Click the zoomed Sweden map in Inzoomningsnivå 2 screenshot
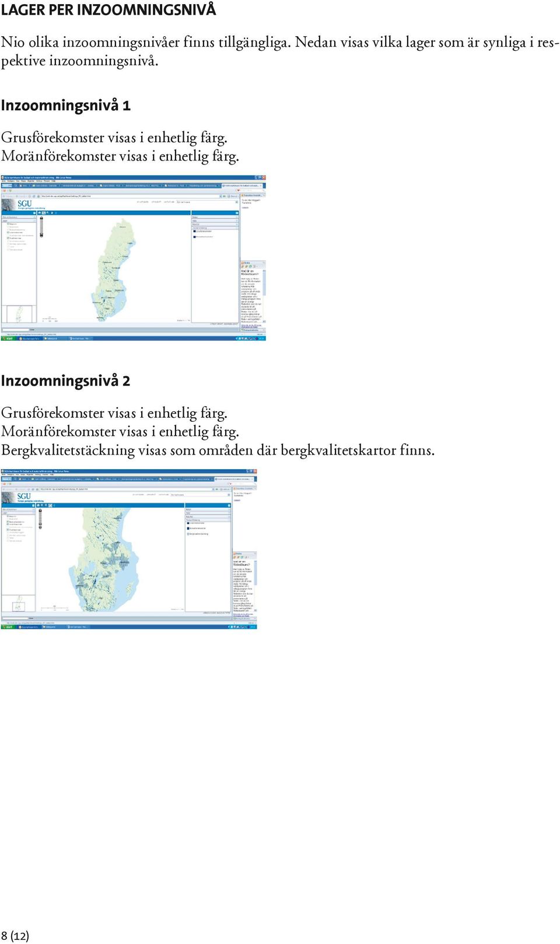560x944 pixels. 103,559
